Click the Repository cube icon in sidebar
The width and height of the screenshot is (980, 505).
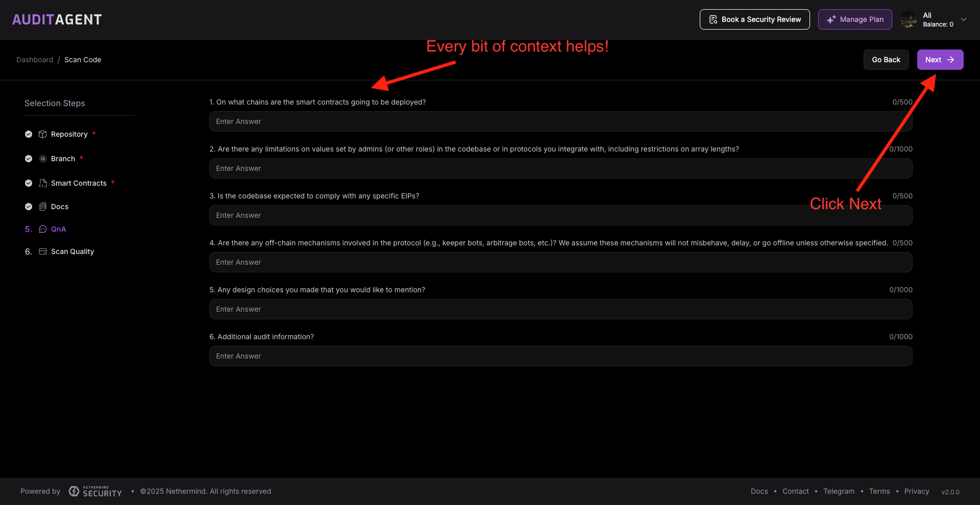[x=43, y=134]
